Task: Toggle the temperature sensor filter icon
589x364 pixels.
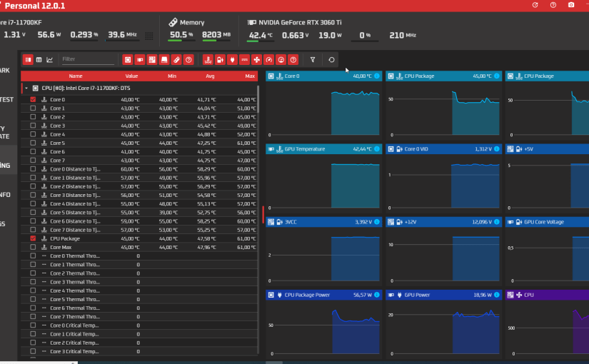Action: point(208,60)
